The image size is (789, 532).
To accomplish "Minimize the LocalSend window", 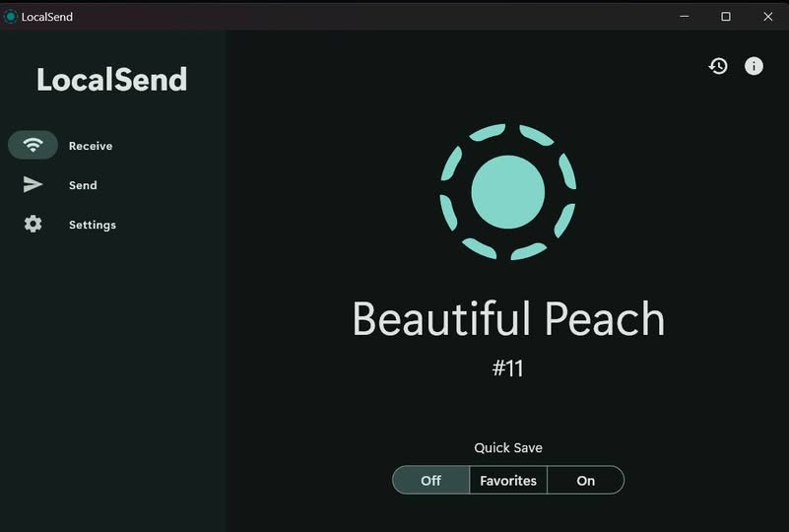I will [685, 16].
